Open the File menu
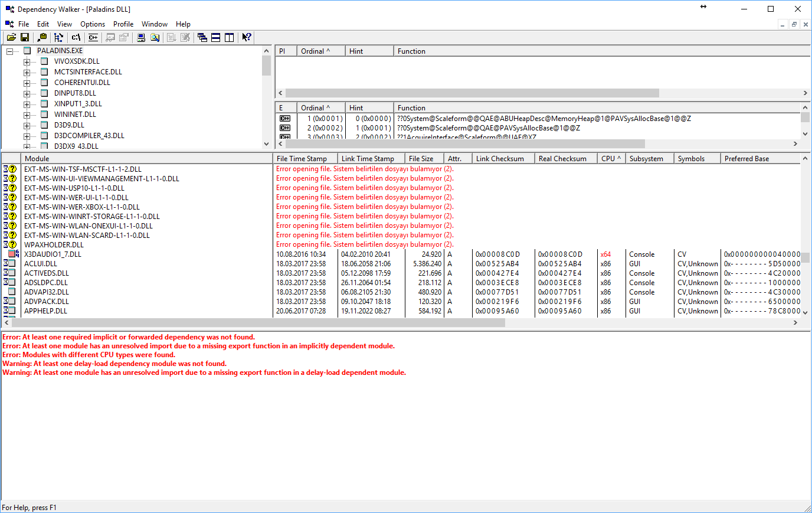This screenshot has width=812, height=513. click(x=24, y=24)
